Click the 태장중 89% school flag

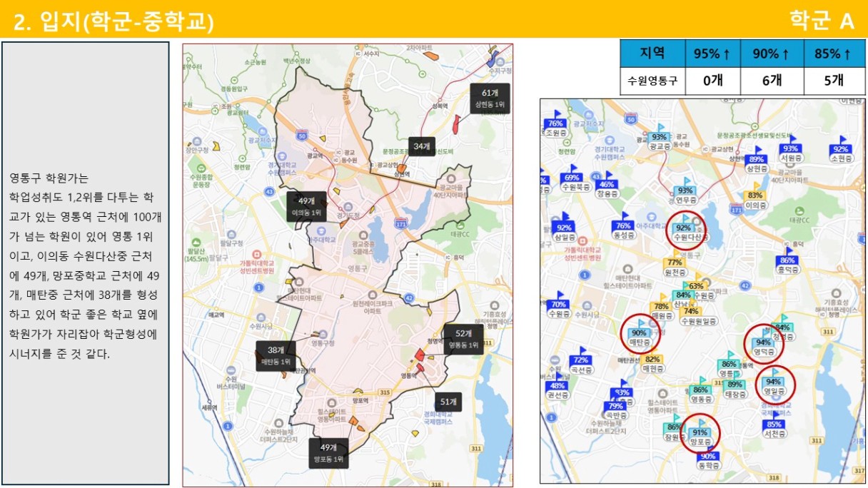(x=735, y=384)
